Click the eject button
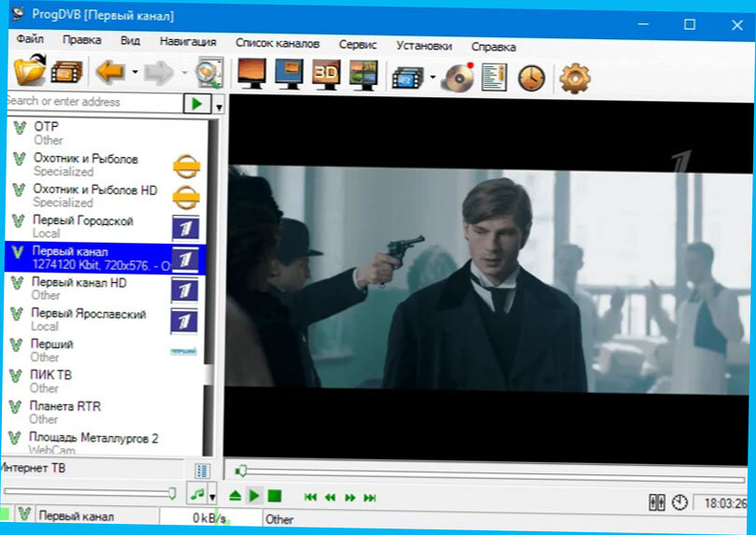This screenshot has height=535, width=756. pyautogui.click(x=235, y=496)
